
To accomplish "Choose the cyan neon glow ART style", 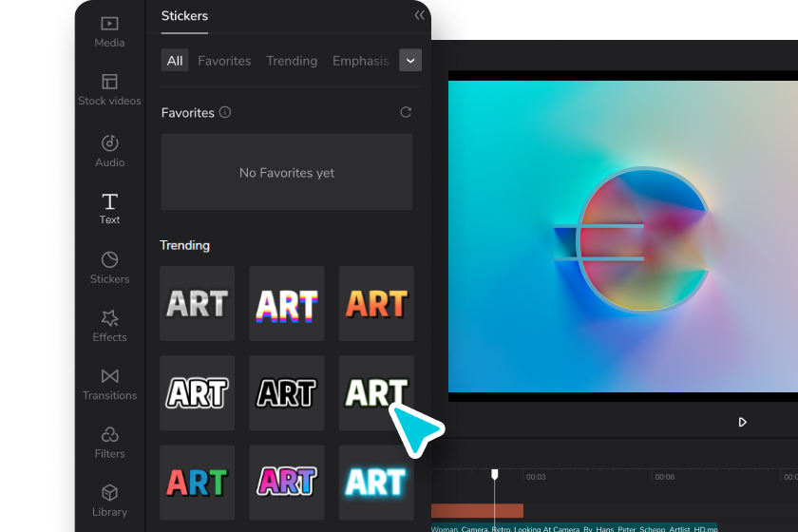I will click(376, 483).
